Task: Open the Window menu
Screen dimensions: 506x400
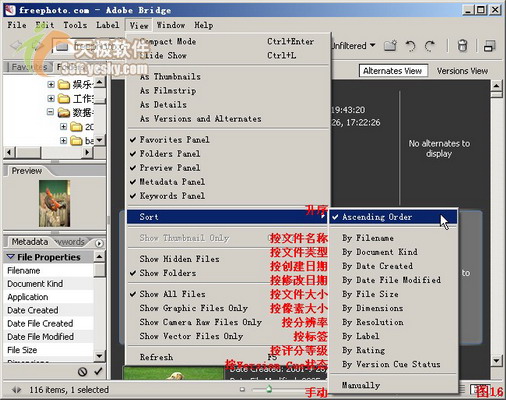Action: (x=171, y=25)
